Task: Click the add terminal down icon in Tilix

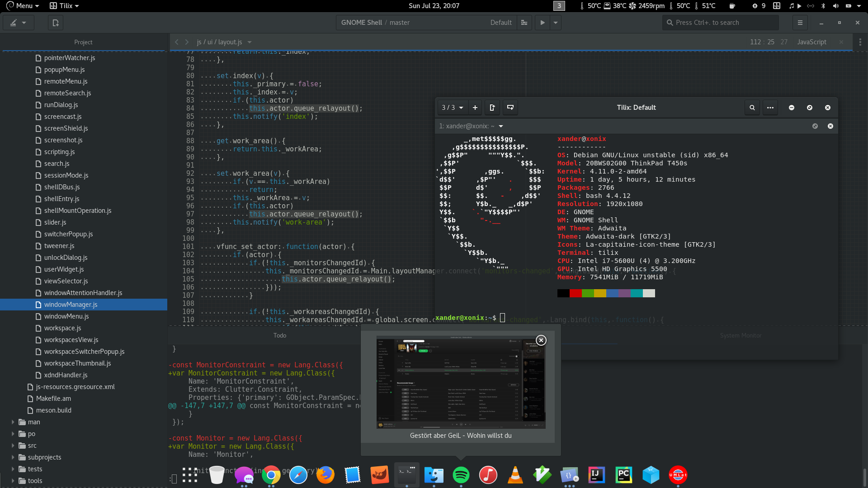Action: pos(510,108)
